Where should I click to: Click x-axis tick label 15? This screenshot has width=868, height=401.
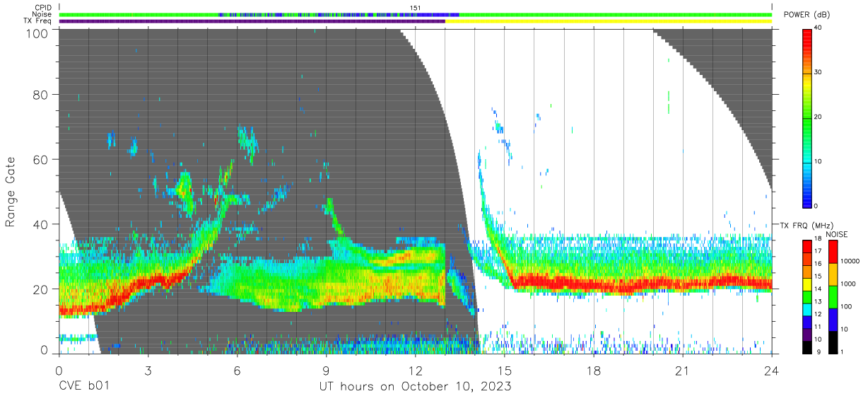coord(505,370)
